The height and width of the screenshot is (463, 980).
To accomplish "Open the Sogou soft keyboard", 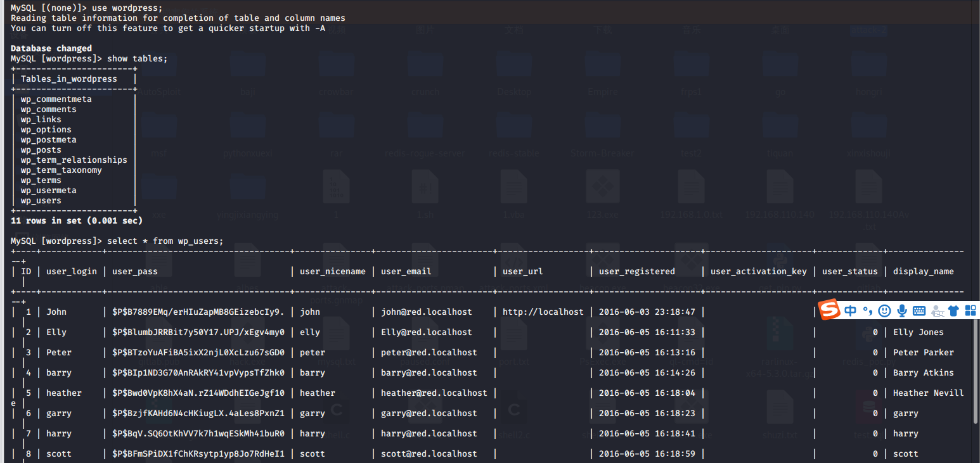I will 919,310.
